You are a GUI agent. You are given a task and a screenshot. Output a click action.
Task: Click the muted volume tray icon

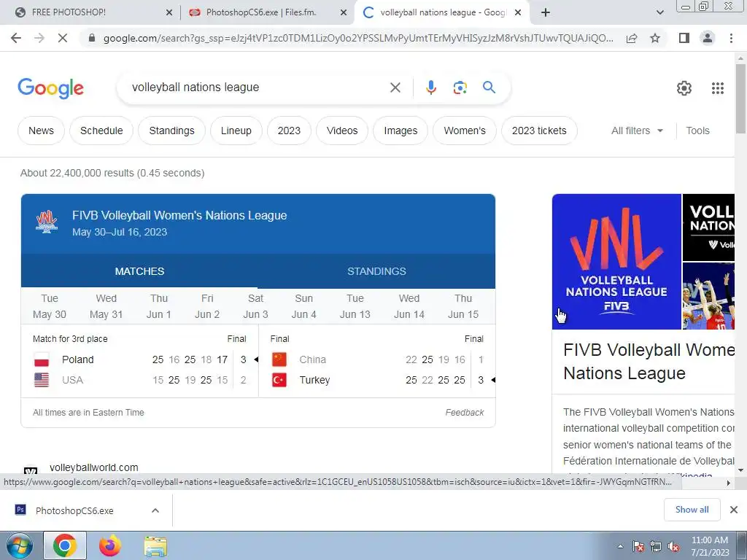click(673, 547)
